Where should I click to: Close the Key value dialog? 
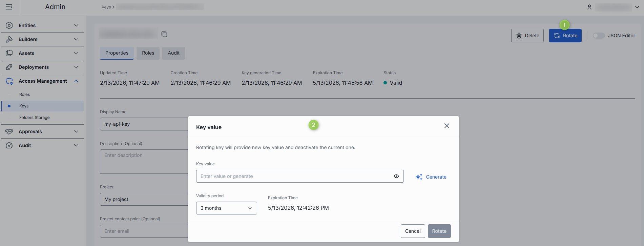pyautogui.click(x=447, y=126)
